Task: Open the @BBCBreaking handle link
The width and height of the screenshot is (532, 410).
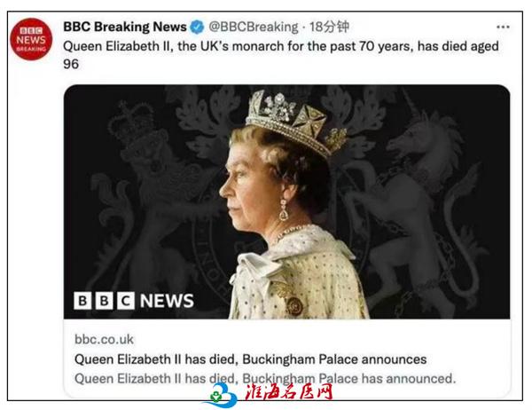Action: 254,27
